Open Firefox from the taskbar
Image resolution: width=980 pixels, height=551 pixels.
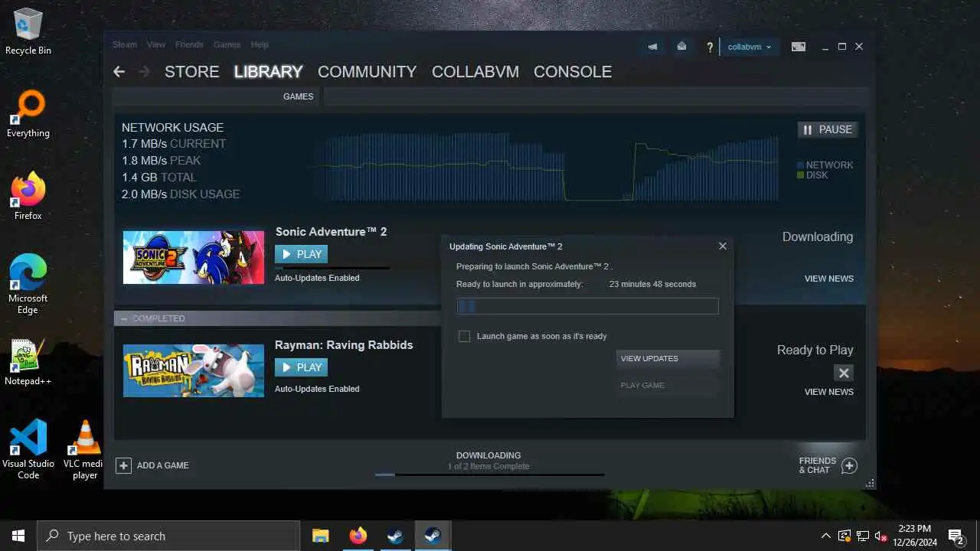click(x=358, y=536)
